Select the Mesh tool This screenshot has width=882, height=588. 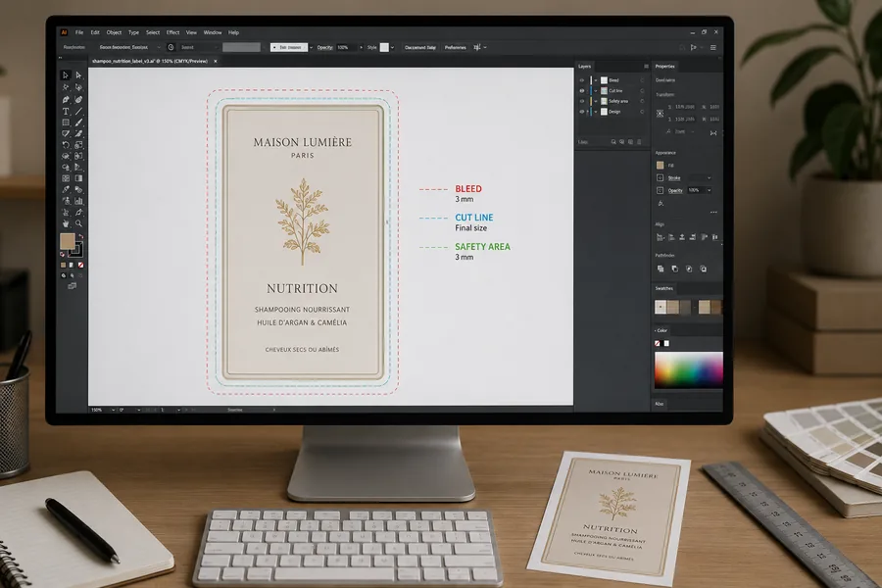click(x=66, y=178)
